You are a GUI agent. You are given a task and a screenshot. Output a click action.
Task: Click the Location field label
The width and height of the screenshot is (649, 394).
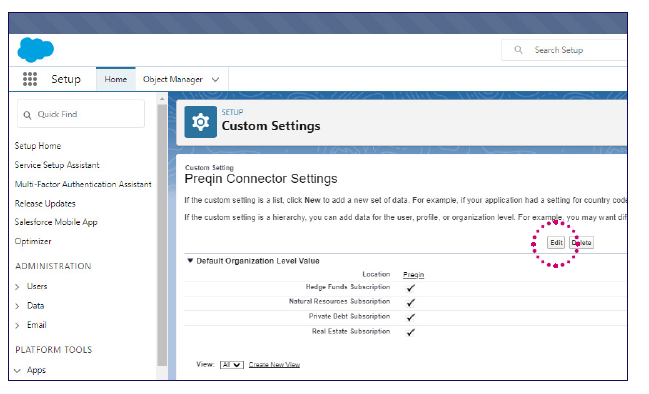click(376, 274)
